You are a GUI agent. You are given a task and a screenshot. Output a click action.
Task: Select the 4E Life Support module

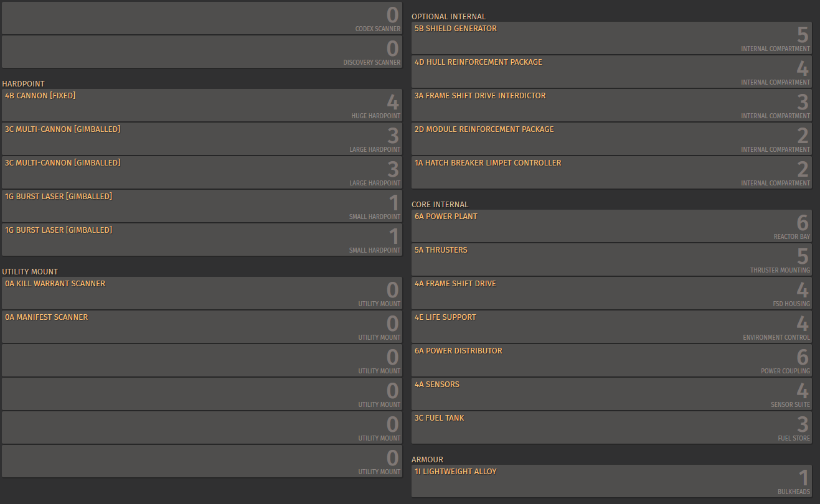[611, 327]
